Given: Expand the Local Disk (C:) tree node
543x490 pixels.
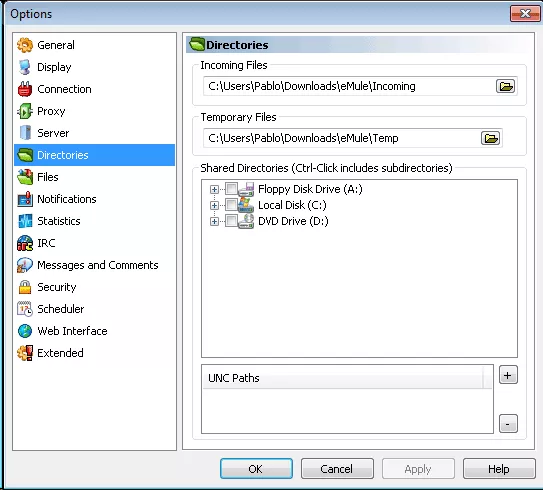Looking at the screenshot, I should tap(214, 205).
